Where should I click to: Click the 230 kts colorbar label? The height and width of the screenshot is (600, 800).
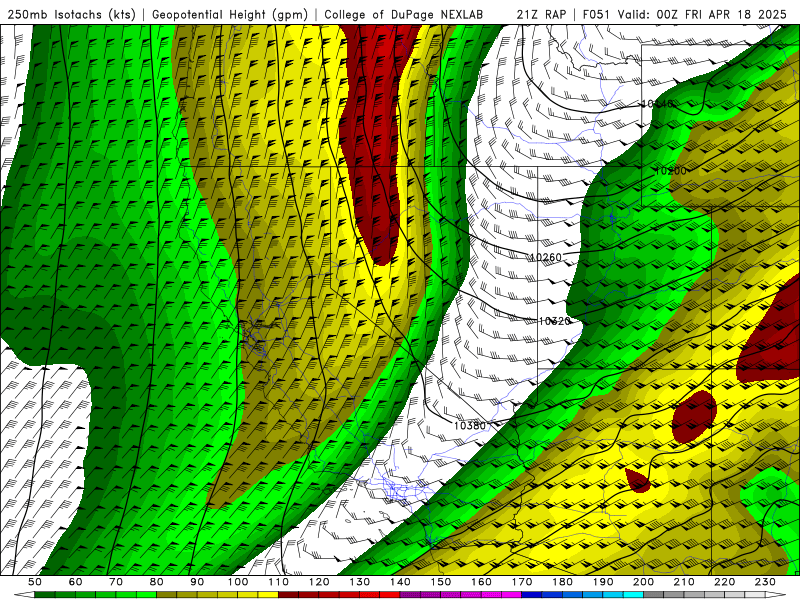point(765,582)
